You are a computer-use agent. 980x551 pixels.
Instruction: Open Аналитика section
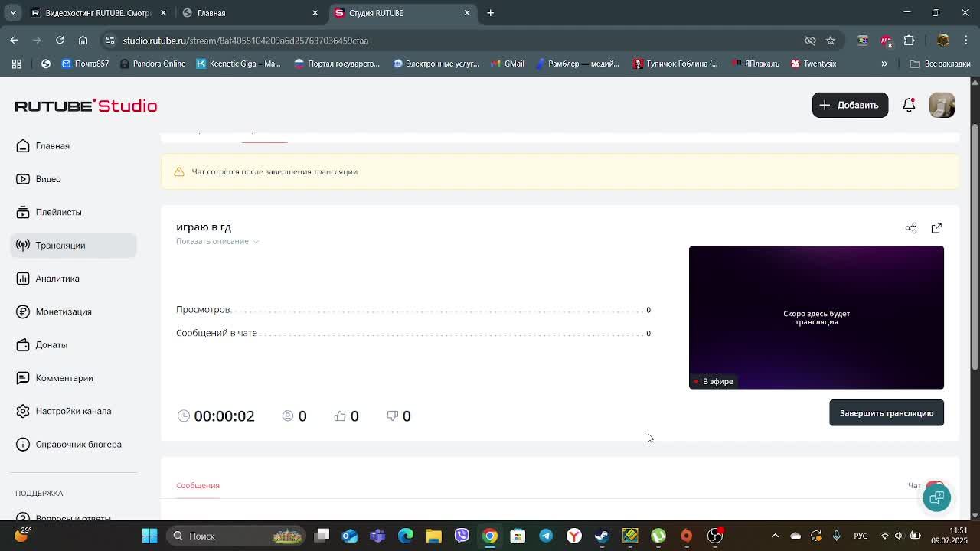tap(57, 279)
